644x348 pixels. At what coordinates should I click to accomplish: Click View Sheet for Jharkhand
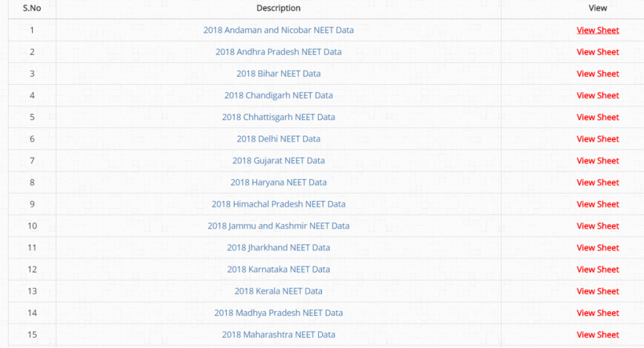(x=597, y=247)
